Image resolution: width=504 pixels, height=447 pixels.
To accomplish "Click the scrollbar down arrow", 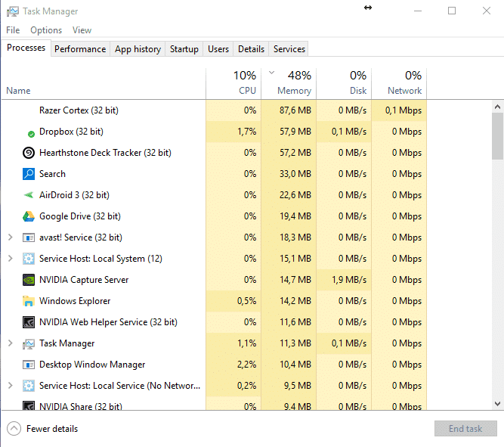I will click(497, 404).
